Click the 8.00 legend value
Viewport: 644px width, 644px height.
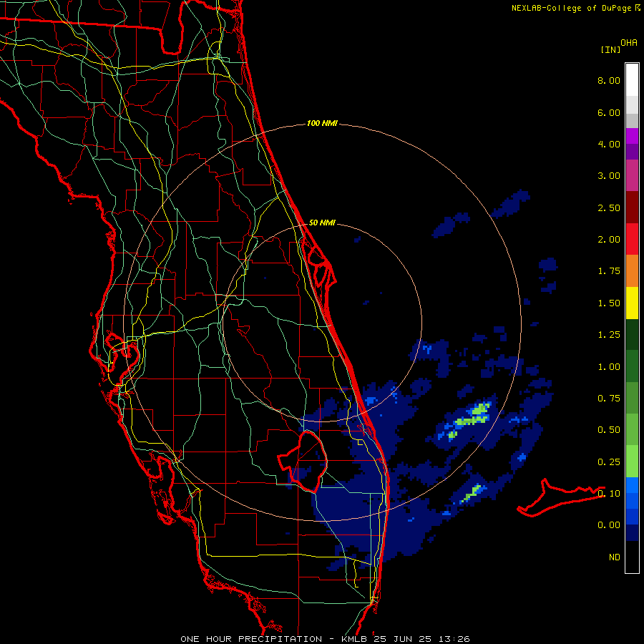coord(609,80)
